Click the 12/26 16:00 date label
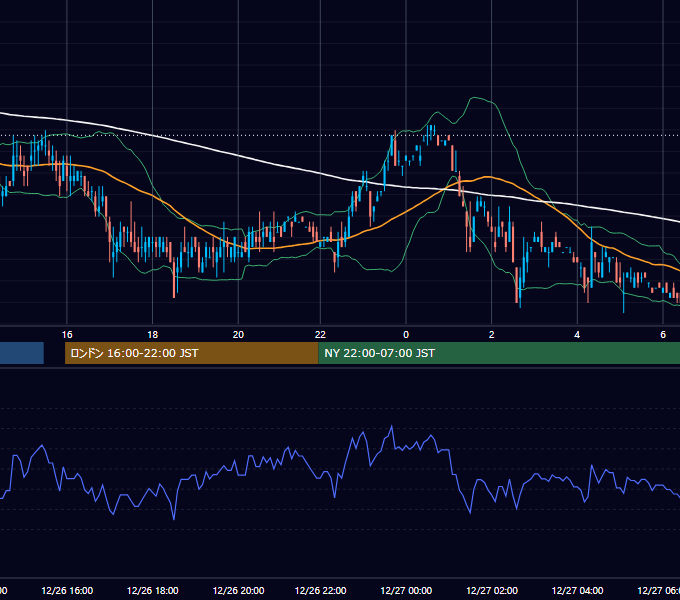Image resolution: width=680 pixels, height=600 pixels. [67, 590]
